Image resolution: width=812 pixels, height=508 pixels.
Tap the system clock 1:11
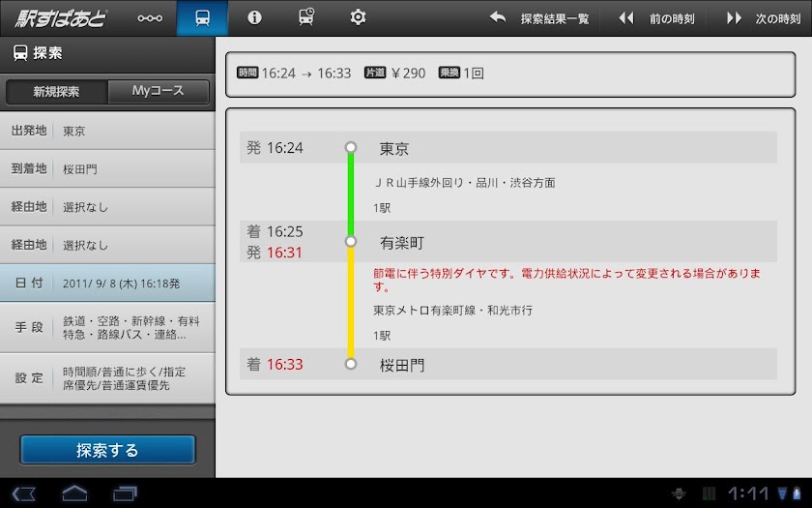pyautogui.click(x=748, y=493)
